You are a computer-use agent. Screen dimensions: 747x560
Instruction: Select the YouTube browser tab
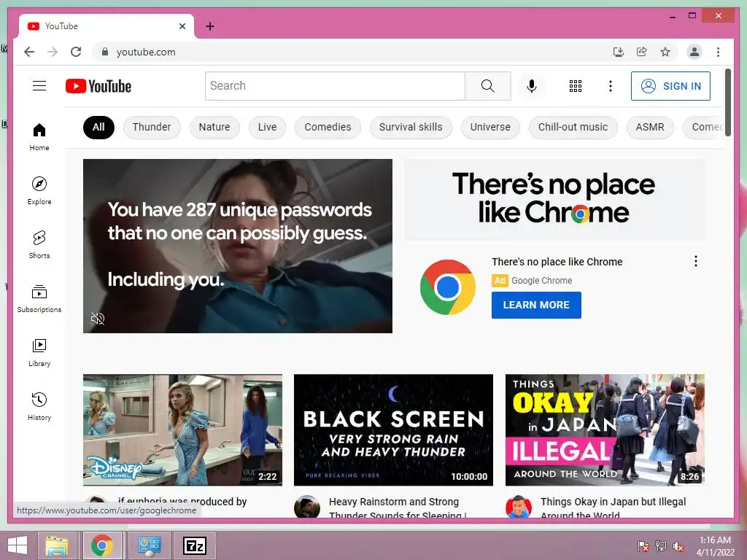107,26
